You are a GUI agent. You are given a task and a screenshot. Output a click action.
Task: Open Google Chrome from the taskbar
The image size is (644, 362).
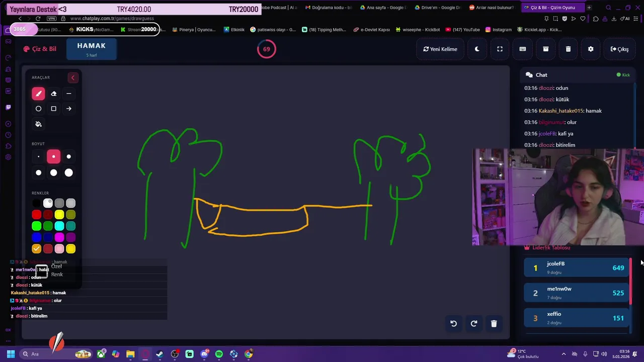point(249,354)
